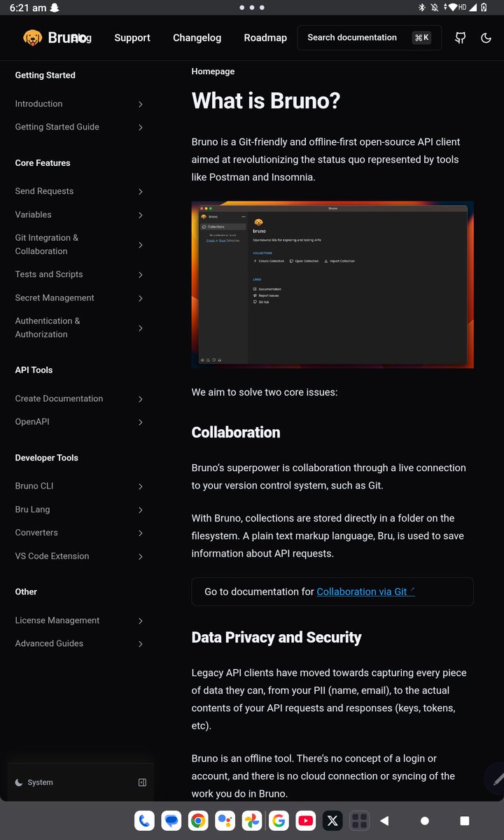Open the Bruno CLI sidebar page
This screenshot has width=504, height=840.
pos(34,486)
